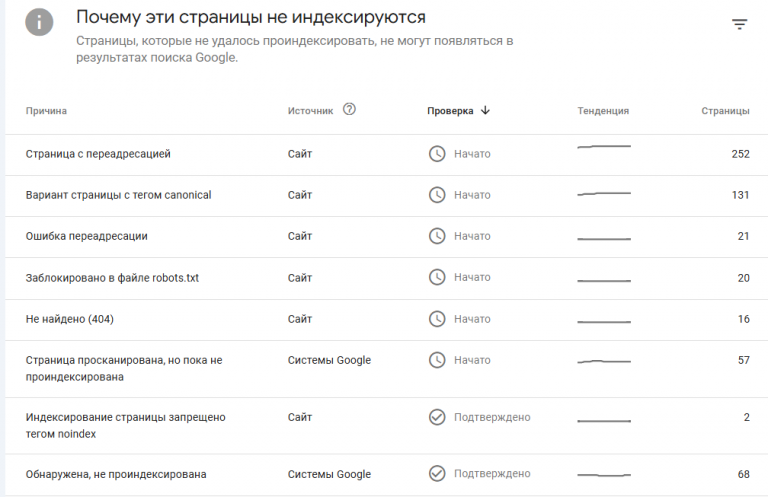Select Заблокировано в файле robots.txt reason

click(x=112, y=278)
